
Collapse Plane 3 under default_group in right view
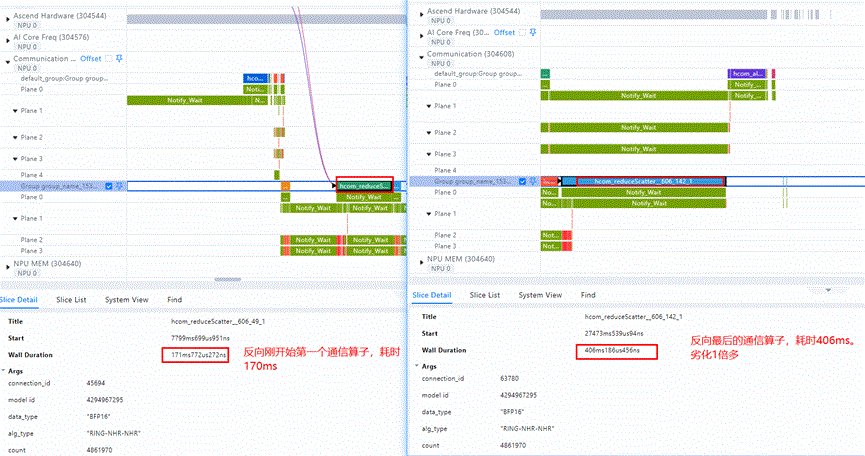click(429, 154)
